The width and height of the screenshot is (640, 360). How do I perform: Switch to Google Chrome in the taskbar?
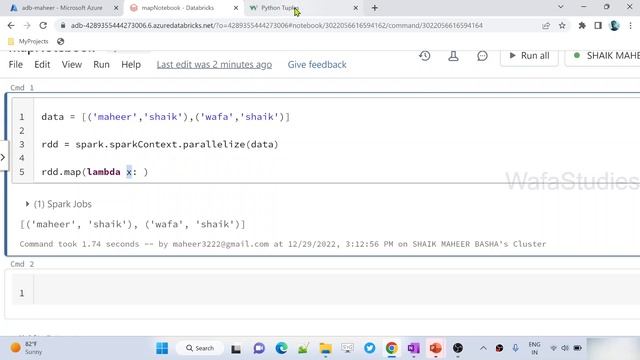click(391, 348)
